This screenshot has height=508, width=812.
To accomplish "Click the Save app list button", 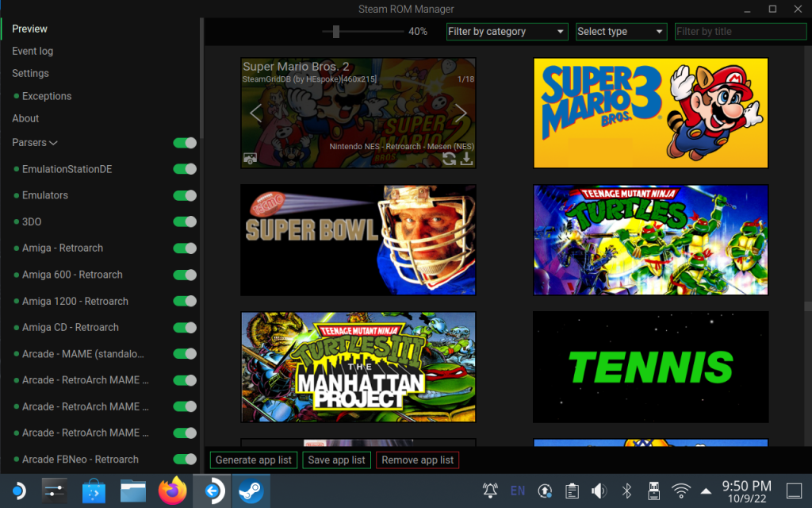I will pyautogui.click(x=336, y=460).
